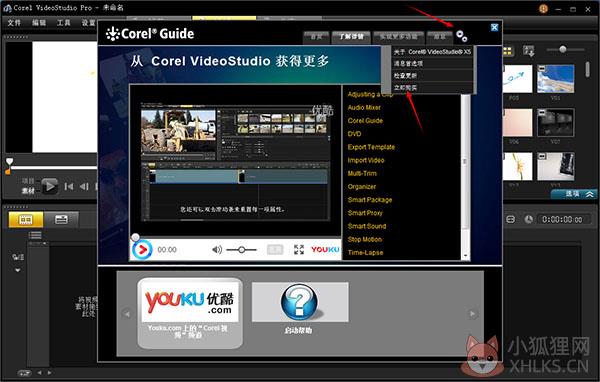600x382 pixels.
Task: Click the Stop Motion entry in tutorial list
Action: click(x=365, y=239)
